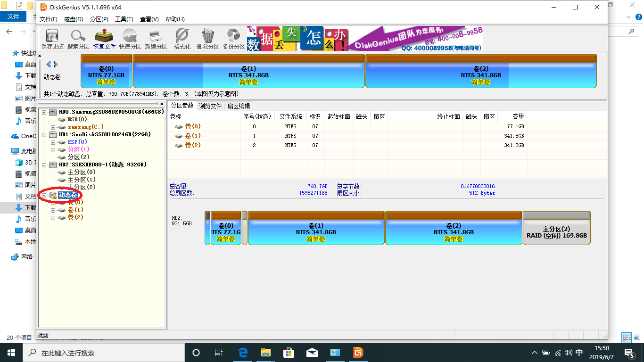Switch to the 扇区编辑 tab
Screen dimensions: 644x362
click(x=239, y=106)
